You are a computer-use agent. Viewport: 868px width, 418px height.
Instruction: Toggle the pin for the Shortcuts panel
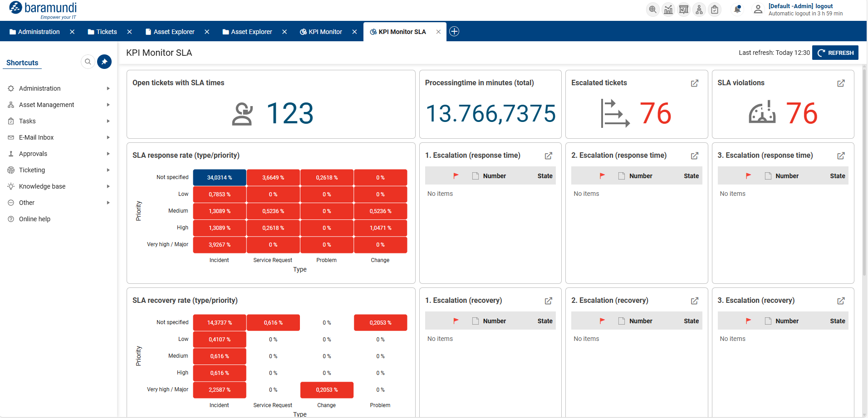click(x=104, y=62)
